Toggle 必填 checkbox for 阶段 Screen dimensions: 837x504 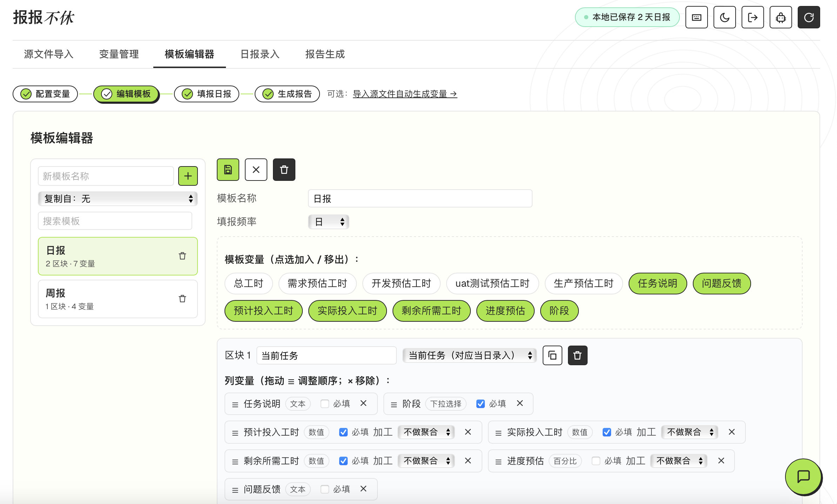(x=481, y=404)
